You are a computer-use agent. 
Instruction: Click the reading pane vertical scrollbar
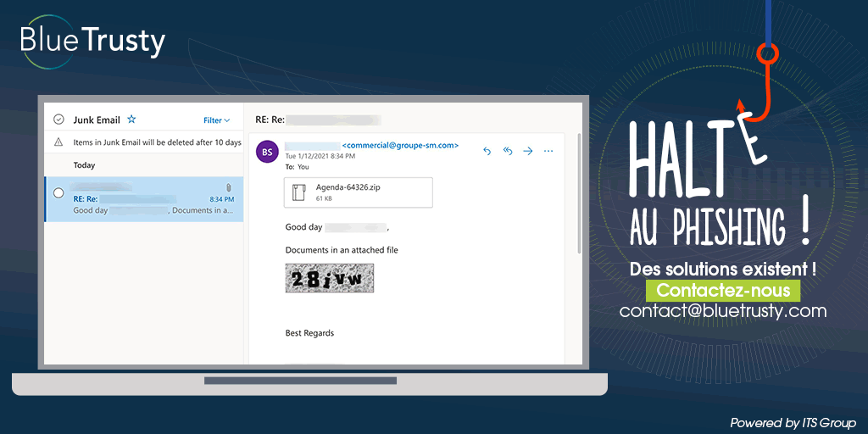tap(579, 194)
